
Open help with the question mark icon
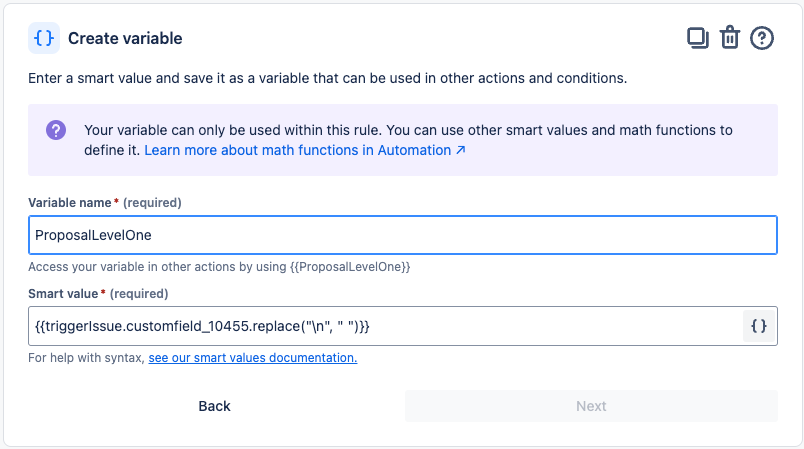[762, 38]
